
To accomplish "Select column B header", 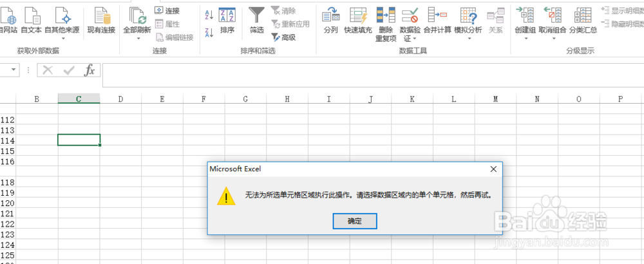I will (37, 99).
